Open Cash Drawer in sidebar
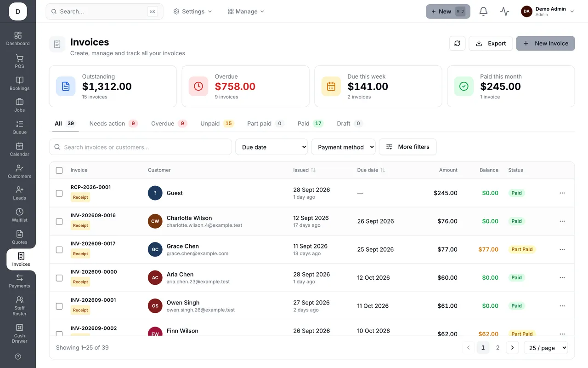This screenshot has width=588, height=368. coord(19,333)
